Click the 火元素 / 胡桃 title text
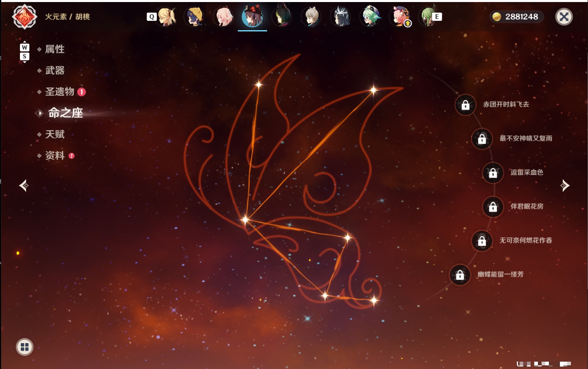The height and width of the screenshot is (369, 588). click(67, 17)
